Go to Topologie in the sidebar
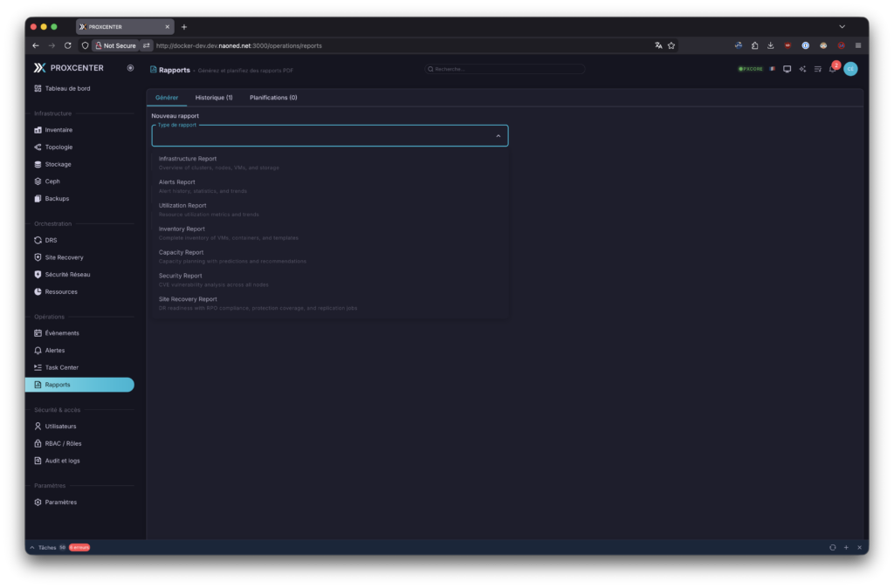This screenshot has width=894, height=588. pyautogui.click(x=58, y=147)
